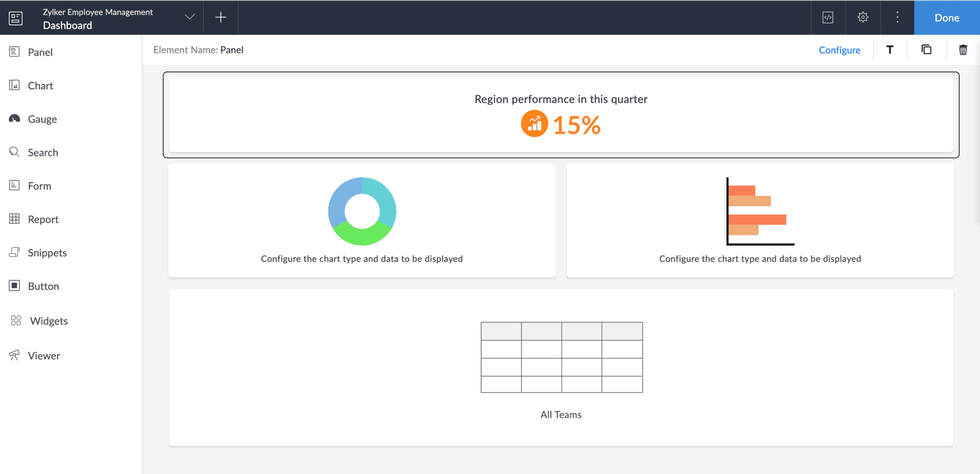Select the Chart element icon
980x474 pixels.
pyautogui.click(x=14, y=85)
